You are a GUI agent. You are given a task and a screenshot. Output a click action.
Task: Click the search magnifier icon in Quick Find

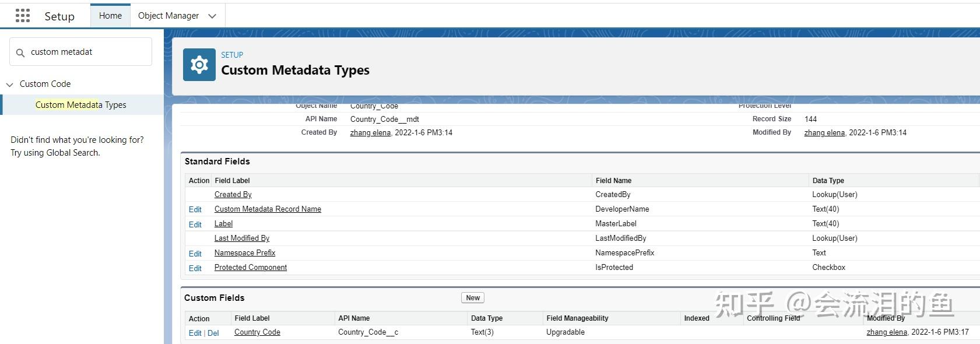click(x=20, y=52)
